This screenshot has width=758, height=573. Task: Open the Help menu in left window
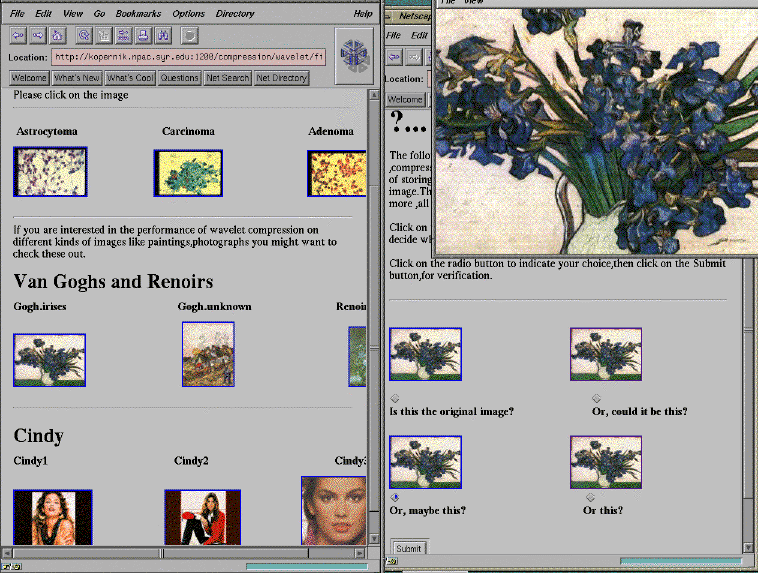click(x=363, y=14)
